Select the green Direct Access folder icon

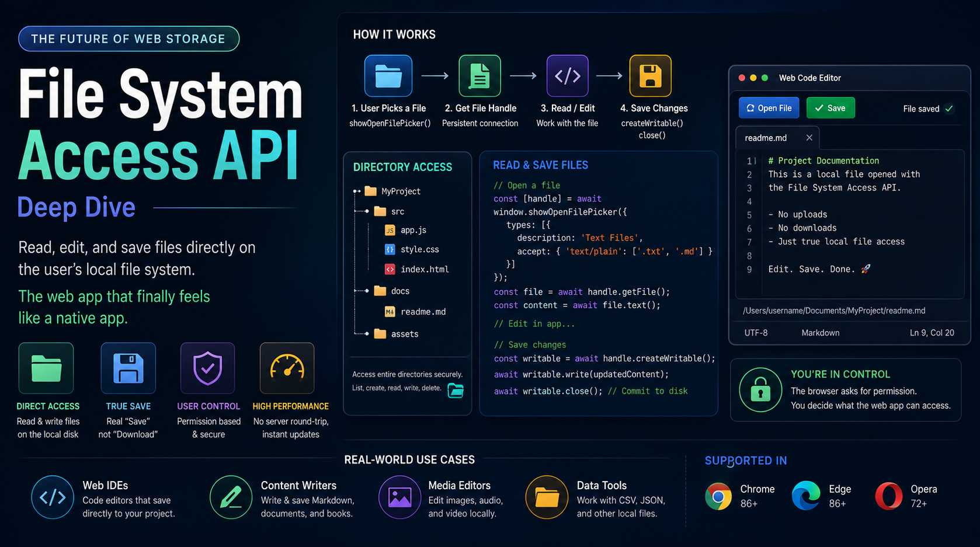coord(46,368)
